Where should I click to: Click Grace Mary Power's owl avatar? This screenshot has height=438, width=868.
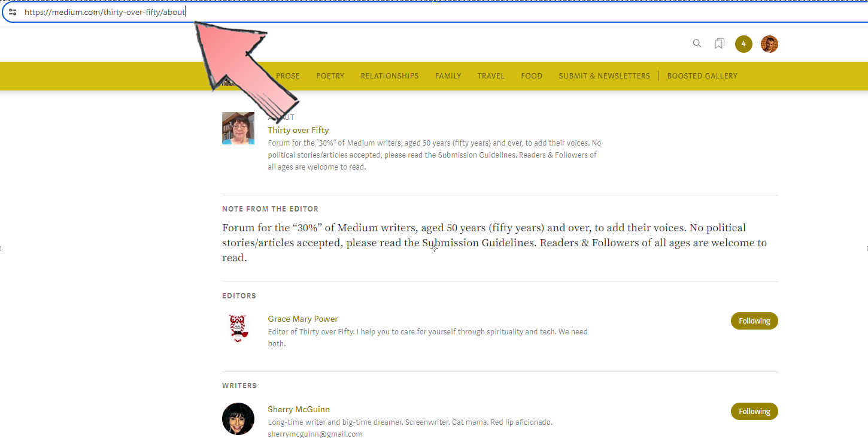[238, 328]
